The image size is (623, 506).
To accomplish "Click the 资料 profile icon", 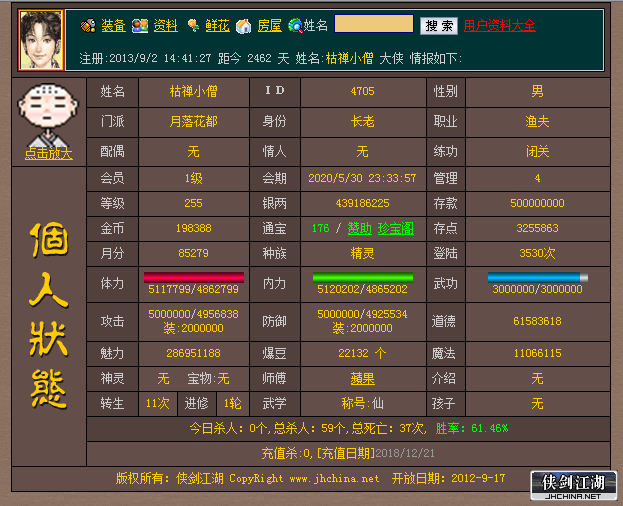I will (140, 26).
